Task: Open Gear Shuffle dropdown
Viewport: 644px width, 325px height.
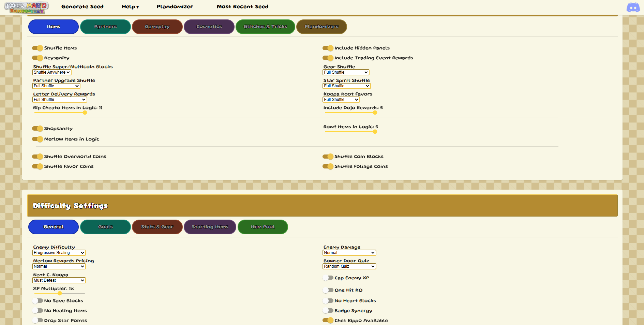Action: [346, 72]
